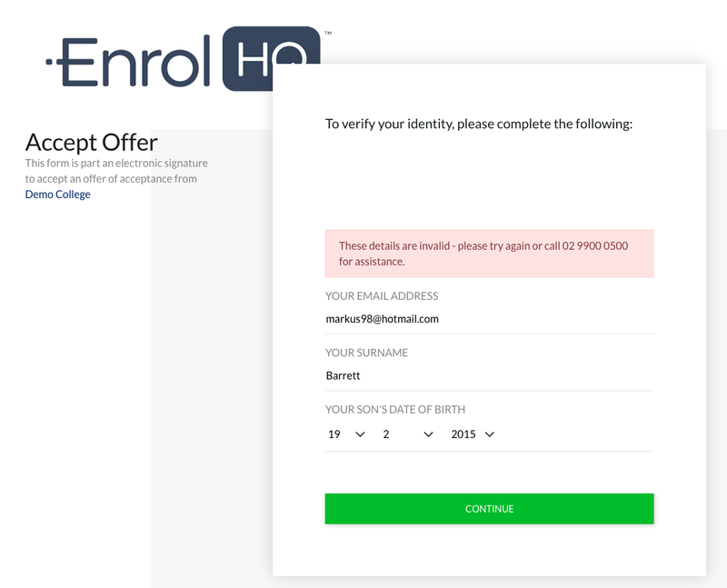The width and height of the screenshot is (727, 588).
Task: Focus the email field containing markus98@hotmail.com
Action: pos(489,319)
